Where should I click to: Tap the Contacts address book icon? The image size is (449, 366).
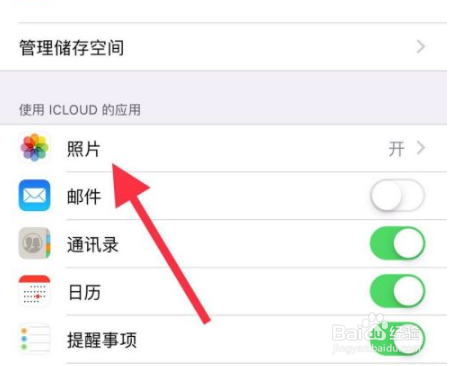pos(34,243)
